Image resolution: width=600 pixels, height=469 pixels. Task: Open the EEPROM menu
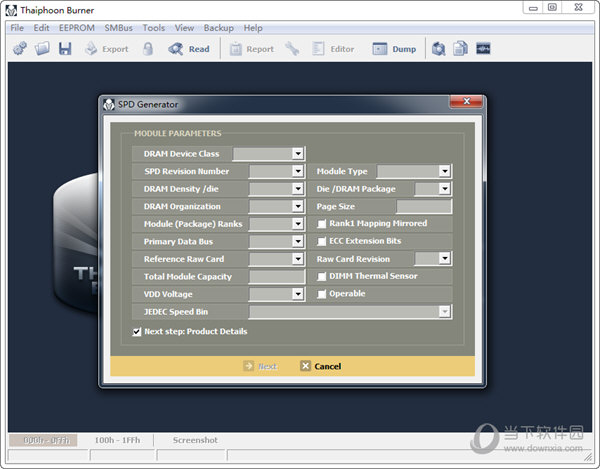coord(77,28)
